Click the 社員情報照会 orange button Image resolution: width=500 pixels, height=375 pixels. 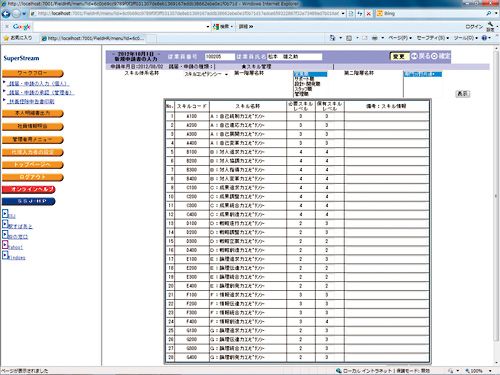32,126
